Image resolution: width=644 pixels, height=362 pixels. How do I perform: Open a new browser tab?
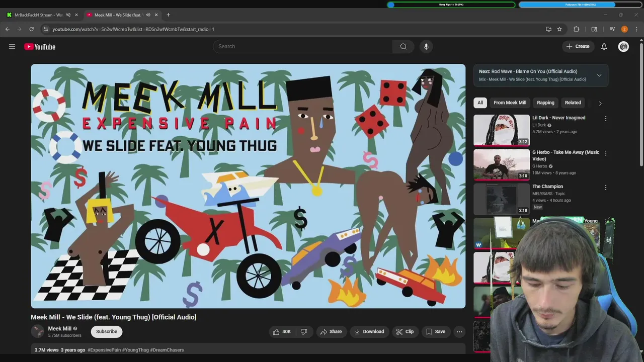click(x=168, y=15)
